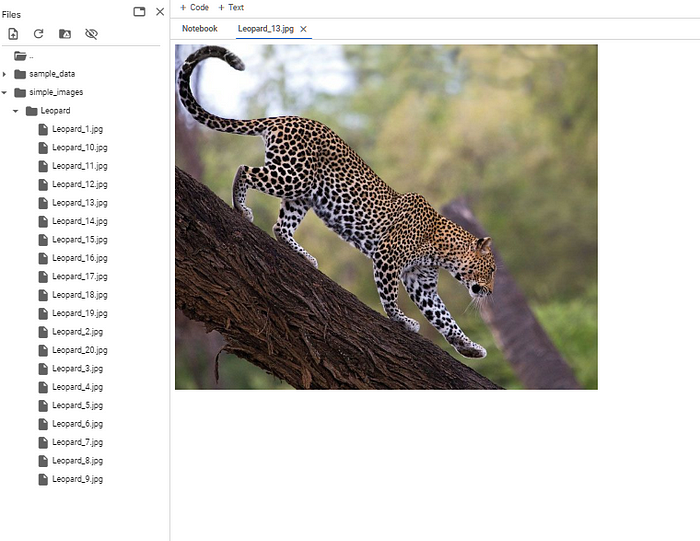Close the Leopard_13.jpg tab
This screenshot has height=541, width=700.
[x=304, y=29]
